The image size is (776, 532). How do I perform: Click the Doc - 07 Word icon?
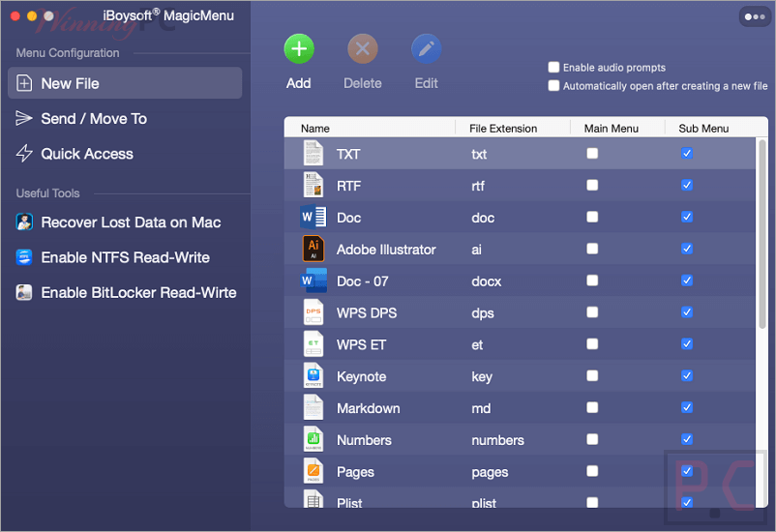(x=313, y=281)
